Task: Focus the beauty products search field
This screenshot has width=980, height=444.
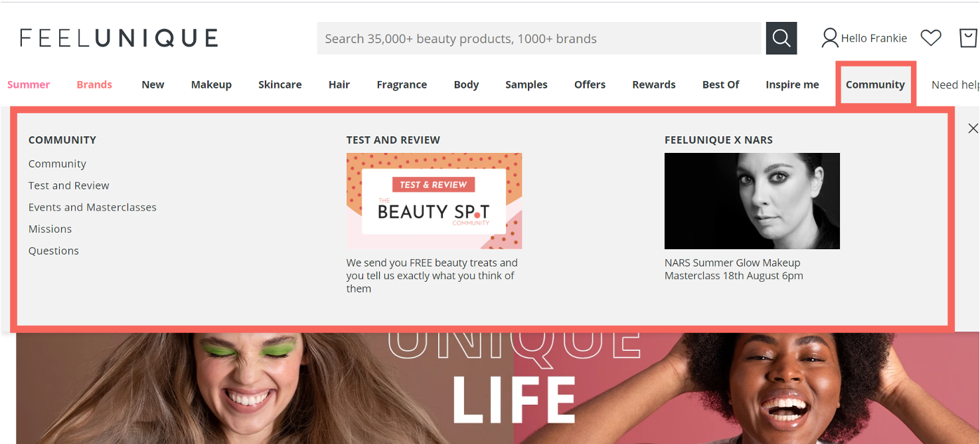Action: coord(539,39)
